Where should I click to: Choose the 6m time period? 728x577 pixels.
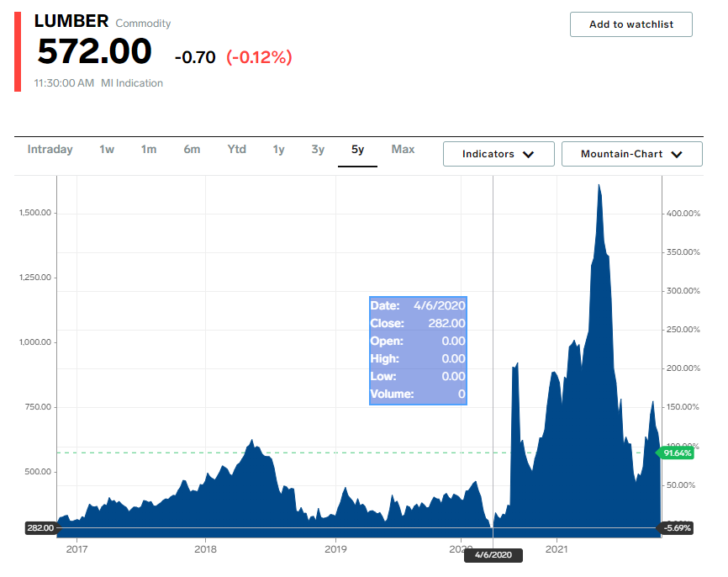click(192, 150)
